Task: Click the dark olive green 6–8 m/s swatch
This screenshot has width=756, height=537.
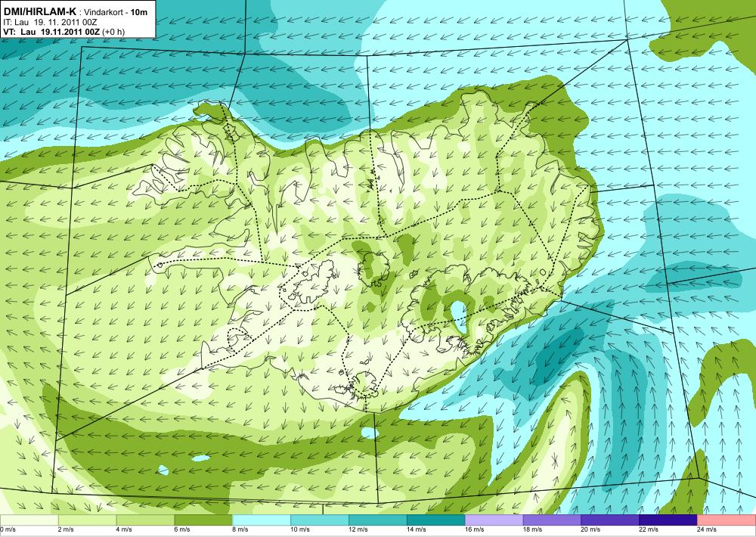Action: point(203,520)
